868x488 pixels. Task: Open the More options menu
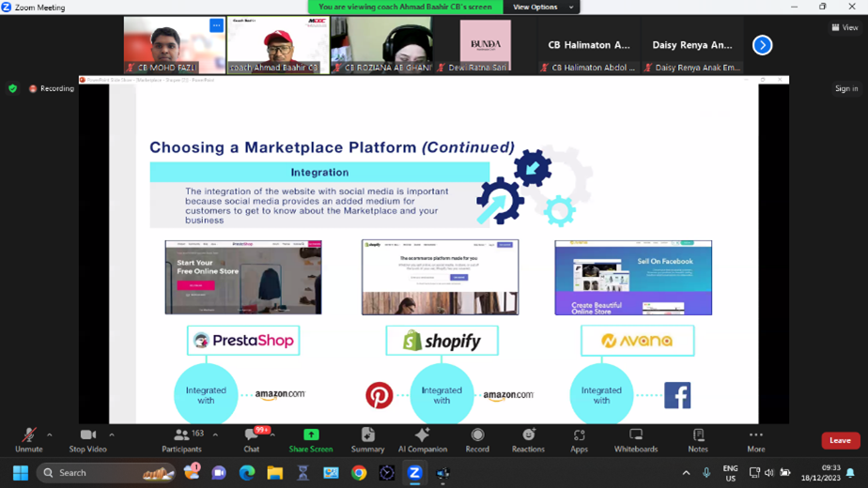pos(756,440)
